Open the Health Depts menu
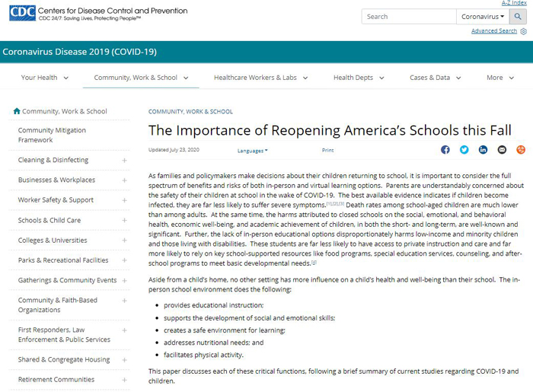 click(x=359, y=78)
